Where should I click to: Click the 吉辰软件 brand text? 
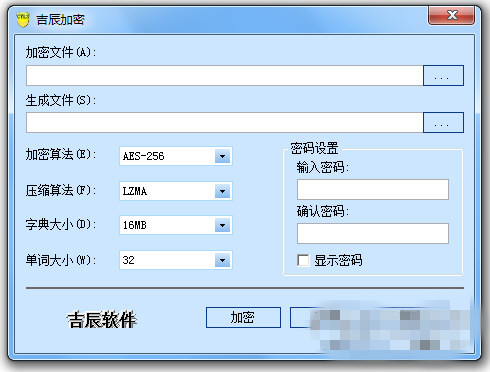(102, 320)
